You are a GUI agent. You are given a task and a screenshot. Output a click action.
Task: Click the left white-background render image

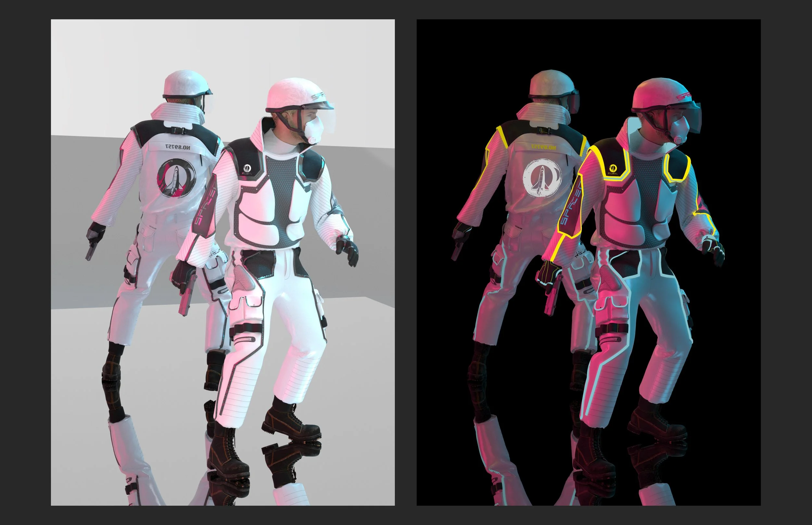(223, 262)
